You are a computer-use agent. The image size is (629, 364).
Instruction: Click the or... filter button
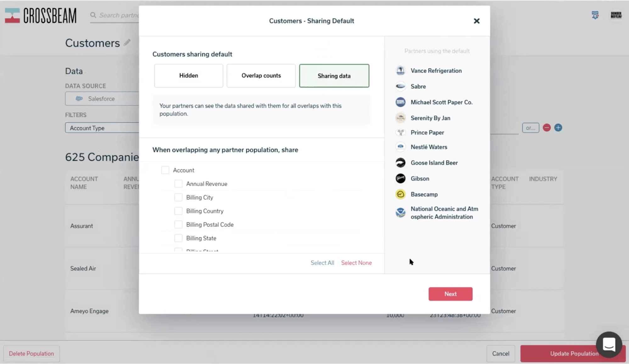click(x=531, y=128)
